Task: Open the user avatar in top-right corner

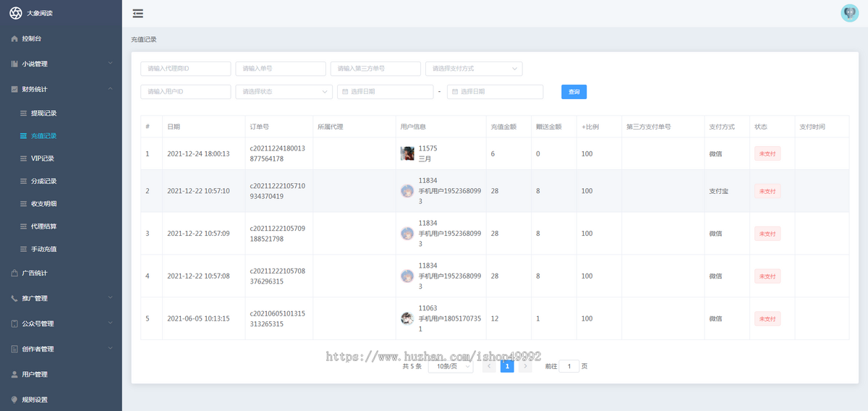Action: [849, 13]
